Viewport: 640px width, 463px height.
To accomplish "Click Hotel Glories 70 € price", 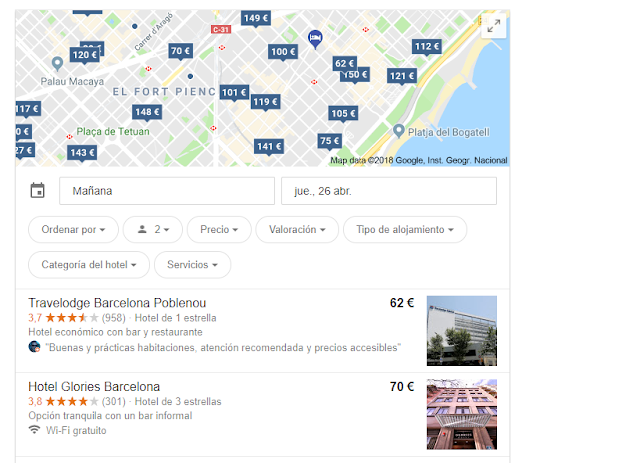I will 402,387.
